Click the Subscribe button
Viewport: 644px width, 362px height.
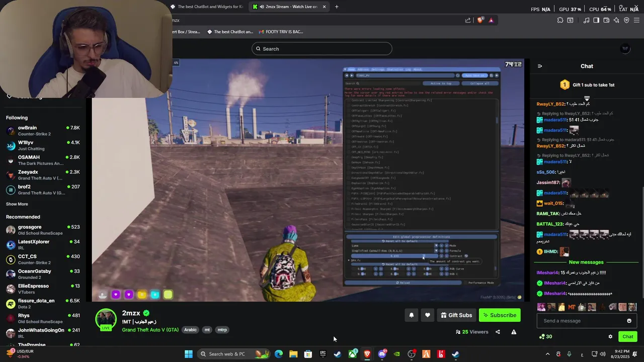[500, 315]
